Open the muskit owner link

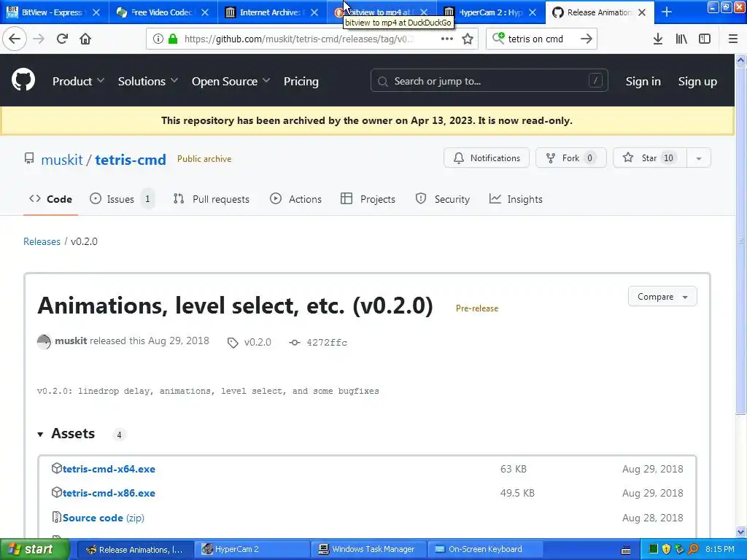(x=62, y=160)
